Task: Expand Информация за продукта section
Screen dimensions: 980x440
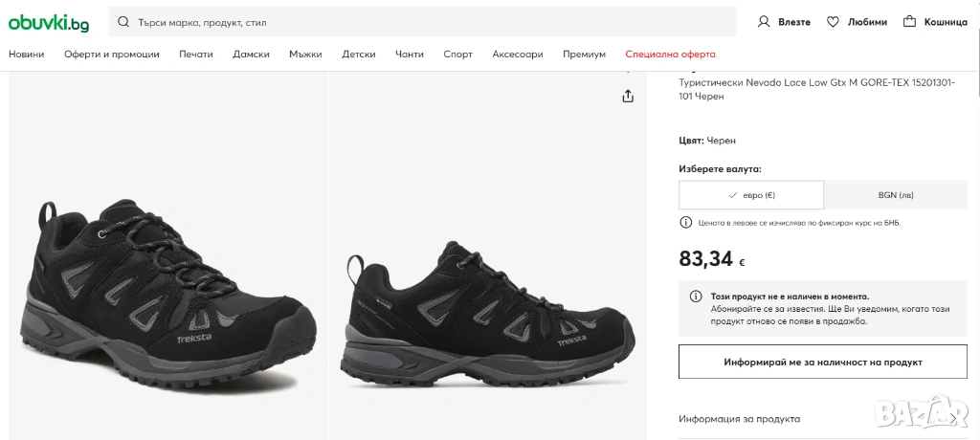Action: 739,419
